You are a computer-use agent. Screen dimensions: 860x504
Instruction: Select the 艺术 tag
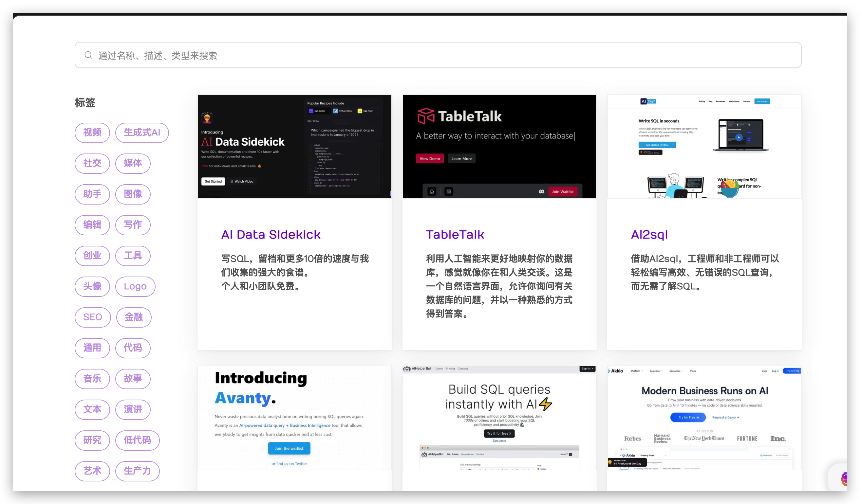(x=92, y=471)
